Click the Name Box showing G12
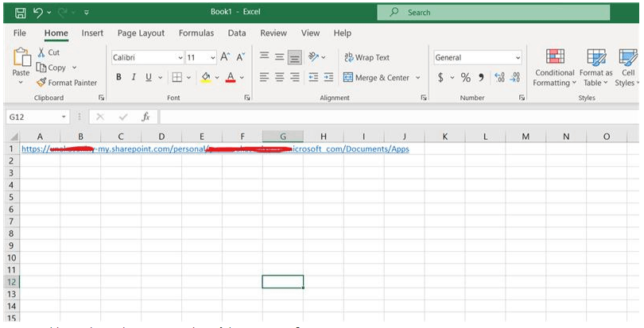Screen dimensions: 644x328 (x=37, y=117)
